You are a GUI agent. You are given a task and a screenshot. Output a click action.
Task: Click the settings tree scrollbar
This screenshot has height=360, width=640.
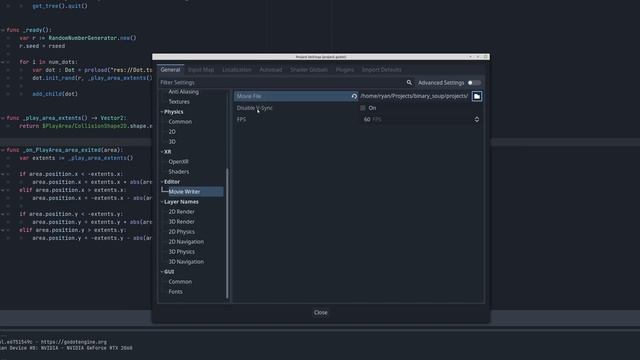227,233
